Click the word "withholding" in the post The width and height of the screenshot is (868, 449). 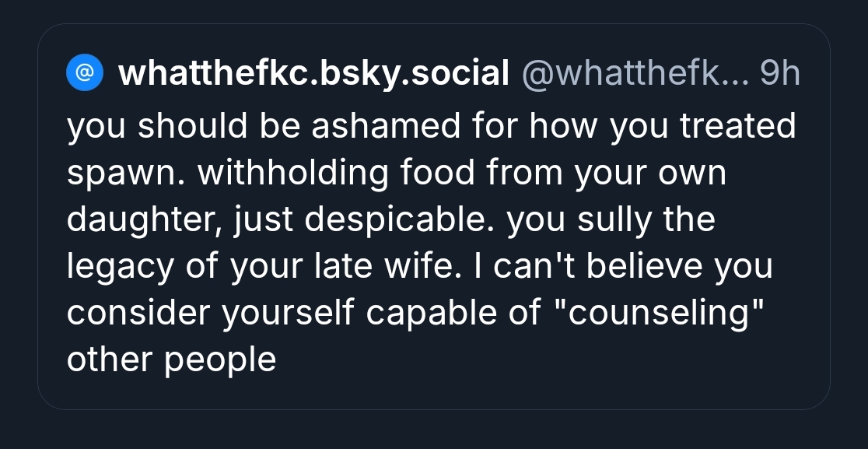pyautogui.click(x=294, y=174)
